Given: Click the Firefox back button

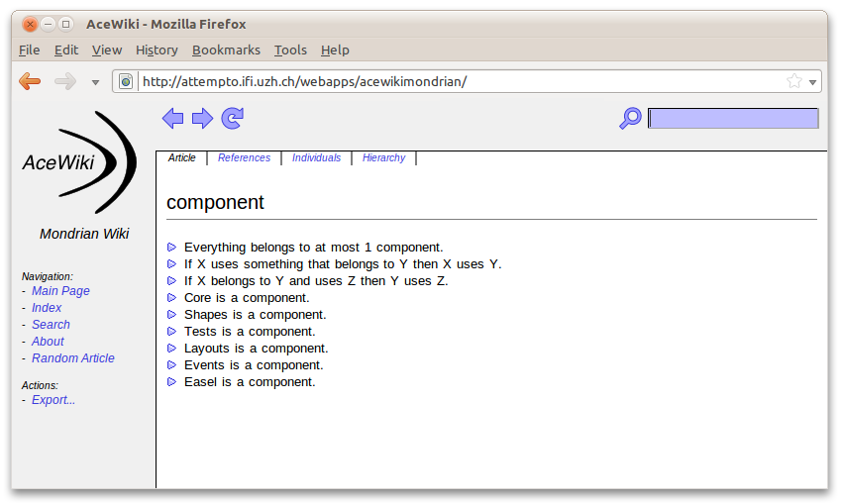Looking at the screenshot, I should point(31,81).
